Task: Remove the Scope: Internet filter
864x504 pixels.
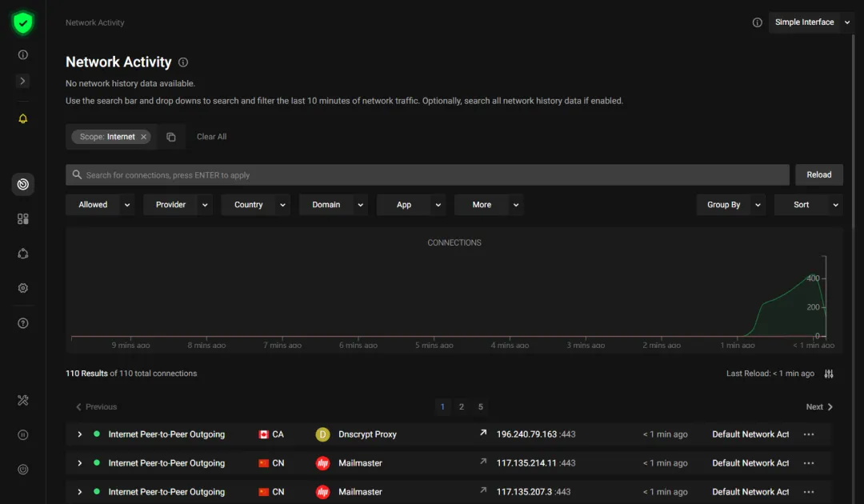Action: [x=143, y=137]
